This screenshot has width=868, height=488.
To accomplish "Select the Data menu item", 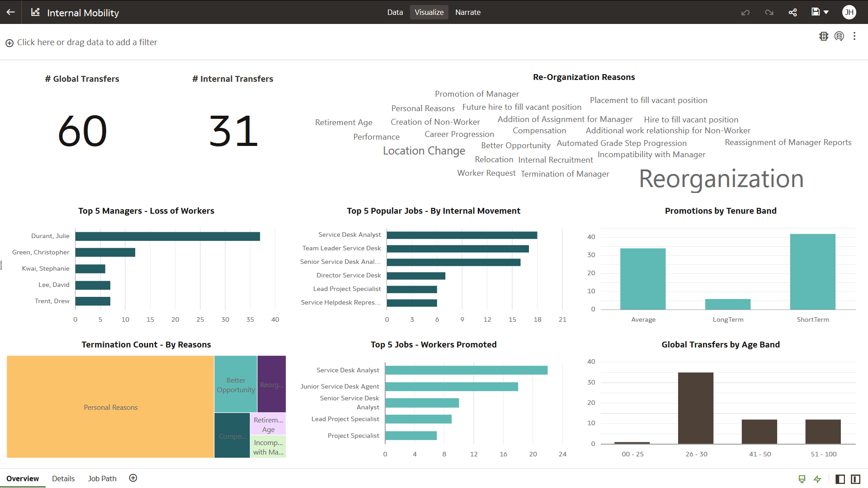I will pyautogui.click(x=395, y=12).
